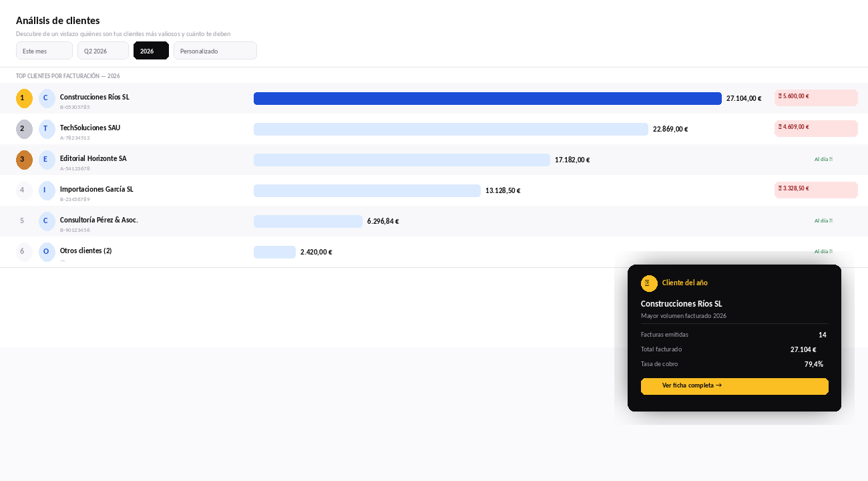Click Otros clientes avatar letter O
The image size is (868, 481).
[47, 252]
